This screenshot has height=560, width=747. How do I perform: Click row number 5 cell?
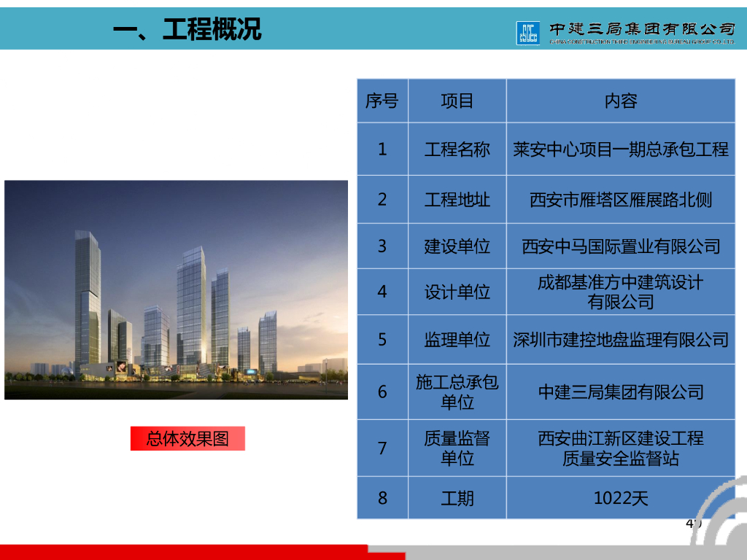[x=382, y=340]
